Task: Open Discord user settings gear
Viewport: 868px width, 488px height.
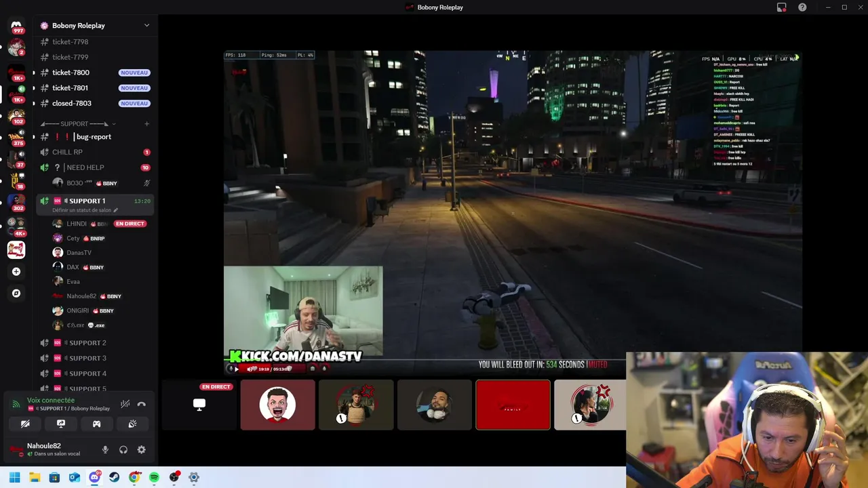Action: click(x=141, y=449)
